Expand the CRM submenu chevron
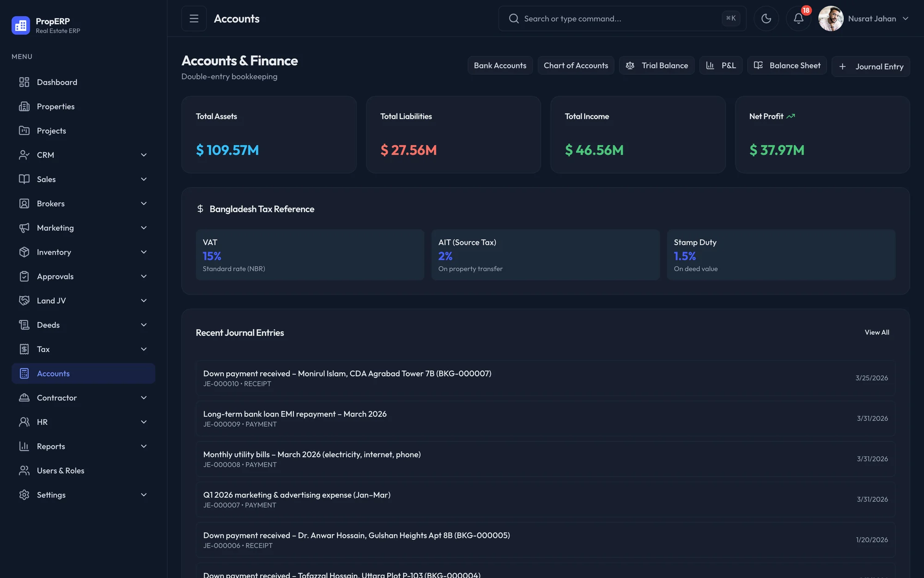The width and height of the screenshot is (924, 578). click(144, 155)
